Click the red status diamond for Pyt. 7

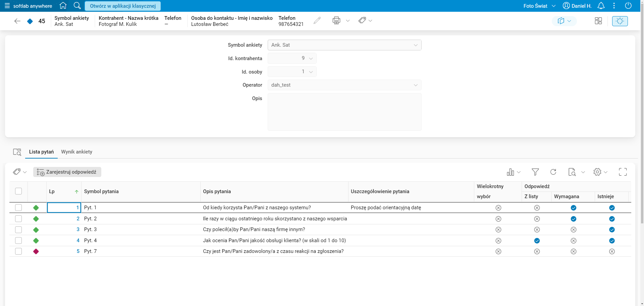coord(36,252)
